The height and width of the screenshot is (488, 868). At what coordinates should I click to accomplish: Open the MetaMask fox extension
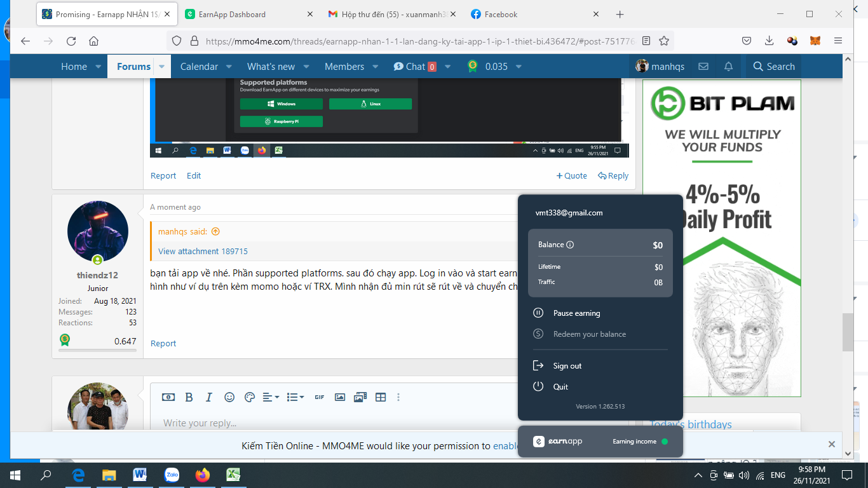pos(815,41)
